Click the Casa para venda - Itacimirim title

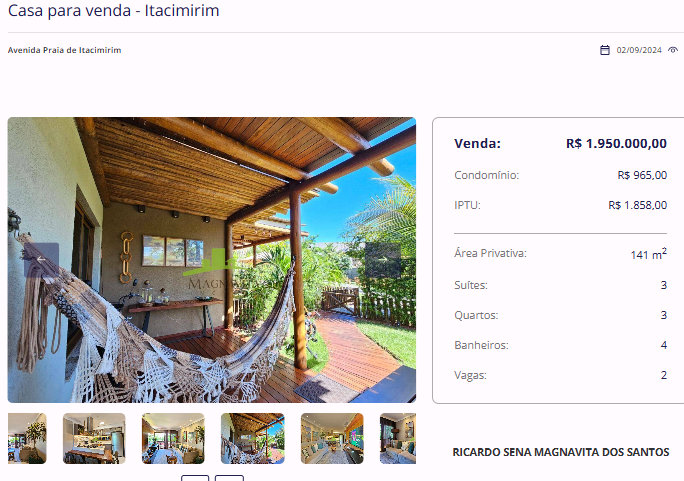point(113,10)
